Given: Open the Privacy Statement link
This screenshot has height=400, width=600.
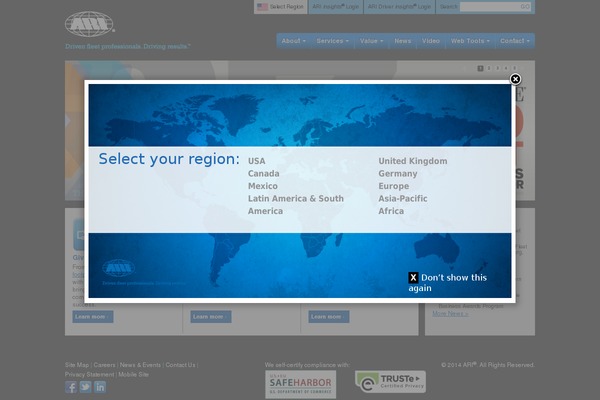Looking at the screenshot, I should pyautogui.click(x=89, y=375).
